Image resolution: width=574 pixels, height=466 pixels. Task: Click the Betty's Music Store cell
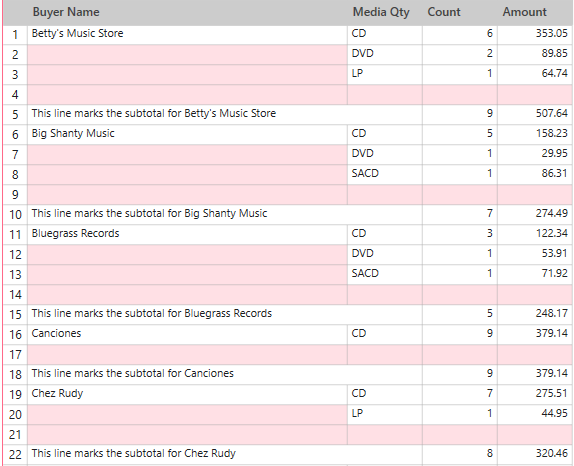tap(187, 34)
